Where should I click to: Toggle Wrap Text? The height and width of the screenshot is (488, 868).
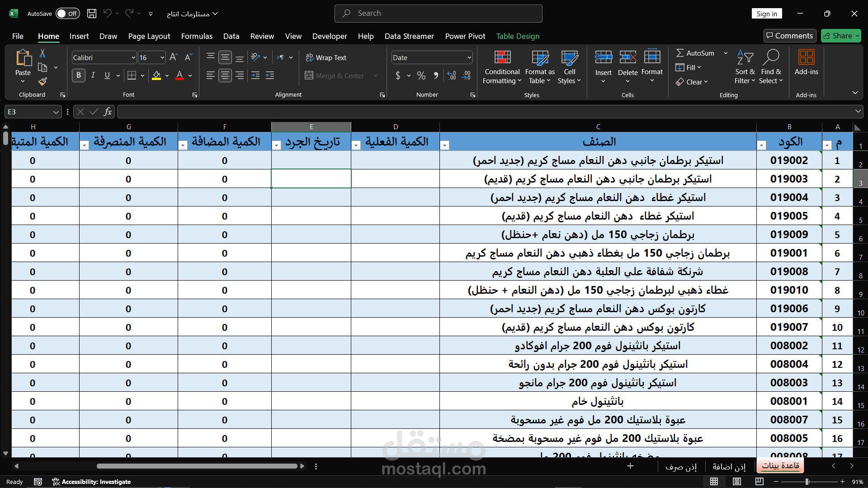point(326,57)
